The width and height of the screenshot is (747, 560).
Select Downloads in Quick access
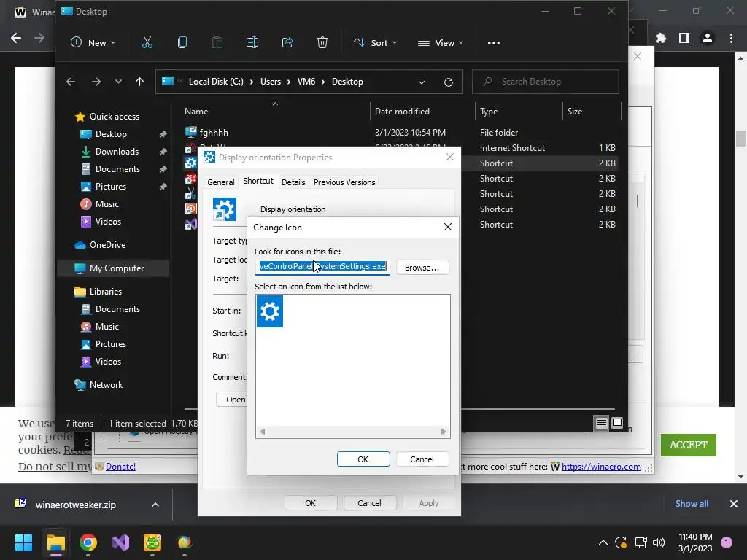click(117, 152)
